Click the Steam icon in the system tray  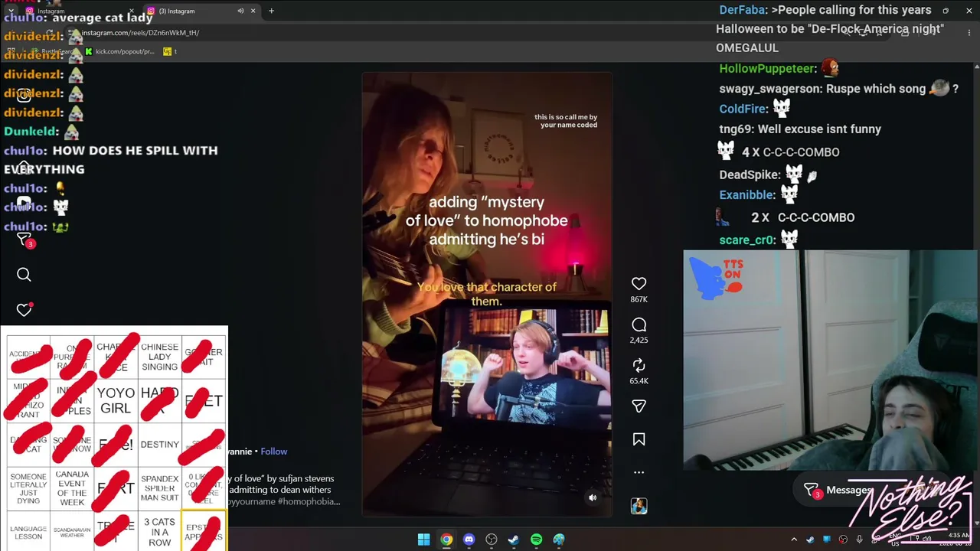(810, 540)
